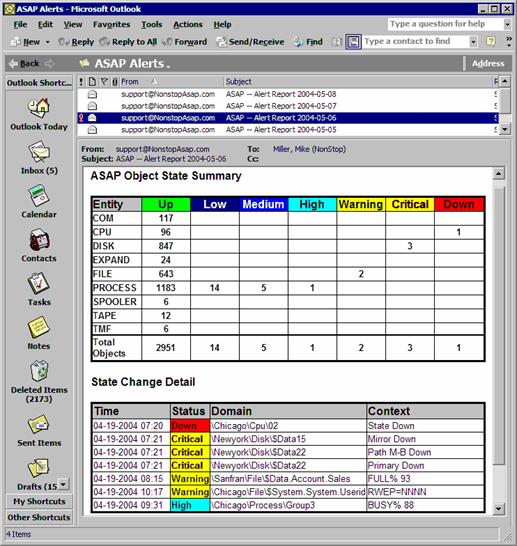Open the help question dropdown arrow
This screenshot has width=517, height=546.
coord(507,24)
